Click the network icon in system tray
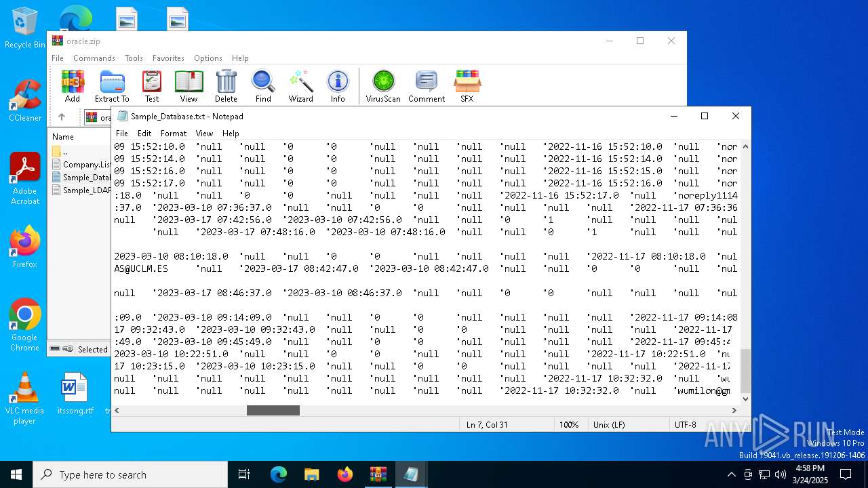This screenshot has width=868, height=488. 764,474
